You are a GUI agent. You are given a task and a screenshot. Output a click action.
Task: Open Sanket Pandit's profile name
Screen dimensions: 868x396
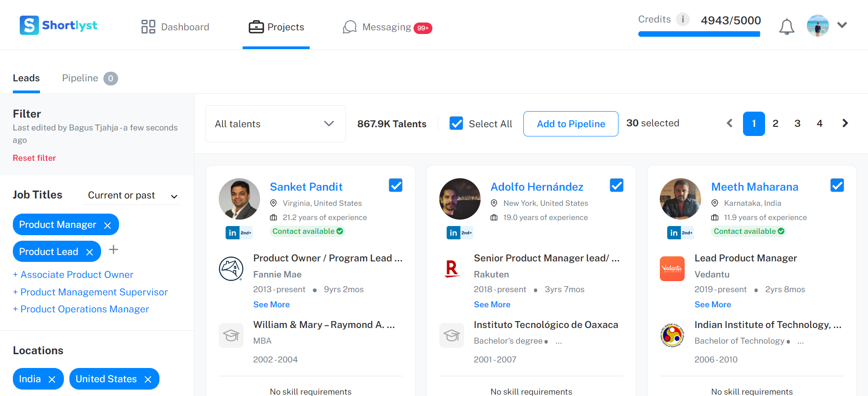point(306,187)
